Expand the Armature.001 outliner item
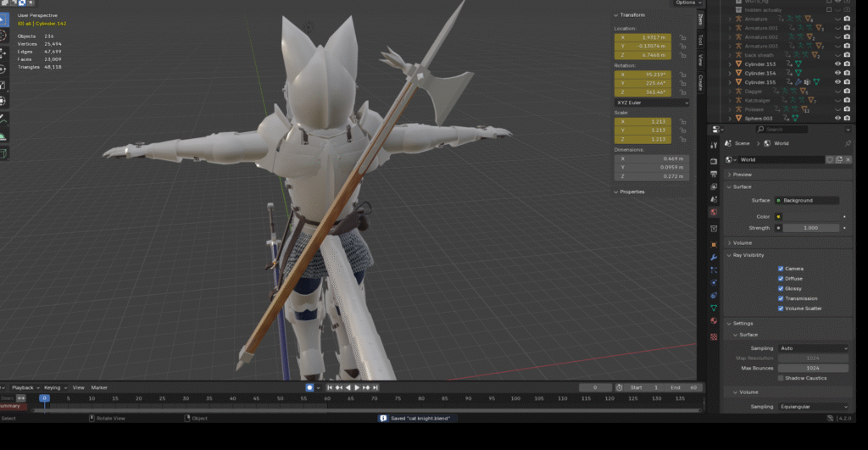The image size is (868, 450). pyautogui.click(x=731, y=28)
